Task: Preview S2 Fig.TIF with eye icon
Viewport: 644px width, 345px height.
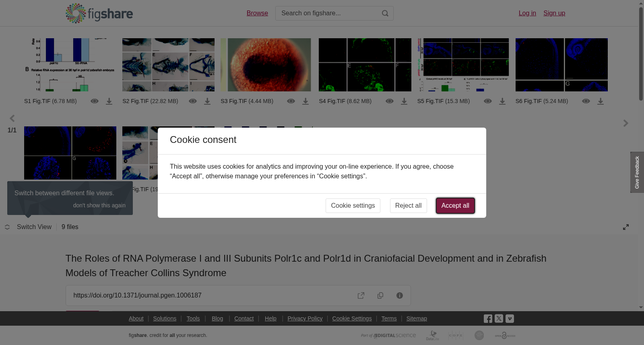Action: (193, 101)
